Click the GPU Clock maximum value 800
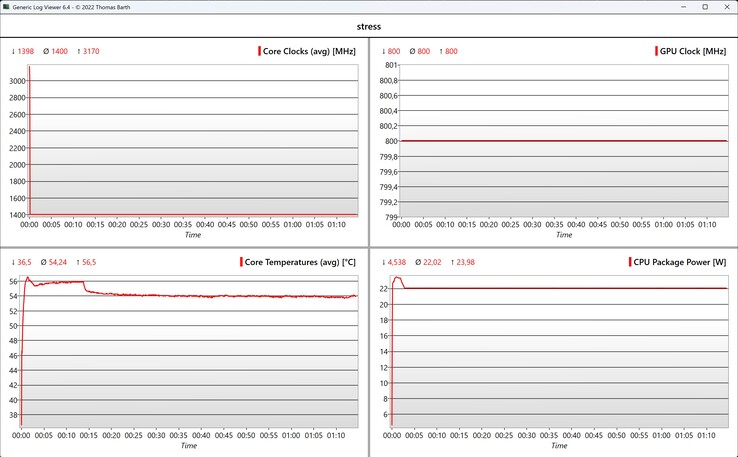 pos(451,51)
